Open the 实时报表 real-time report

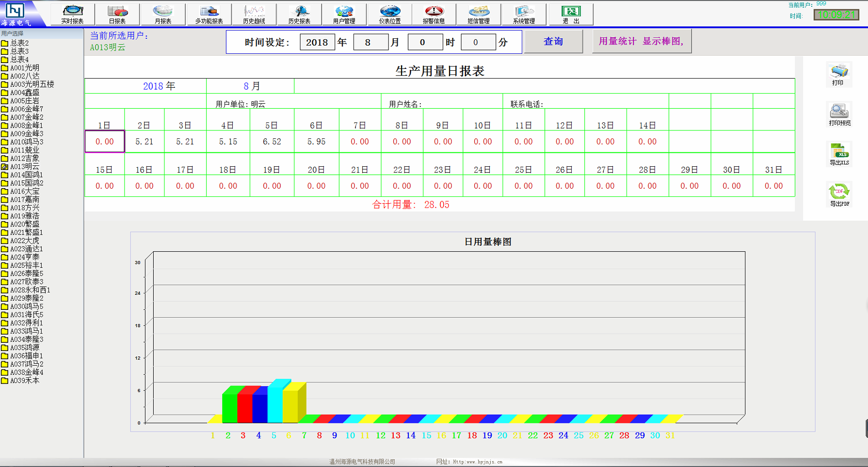(x=73, y=14)
